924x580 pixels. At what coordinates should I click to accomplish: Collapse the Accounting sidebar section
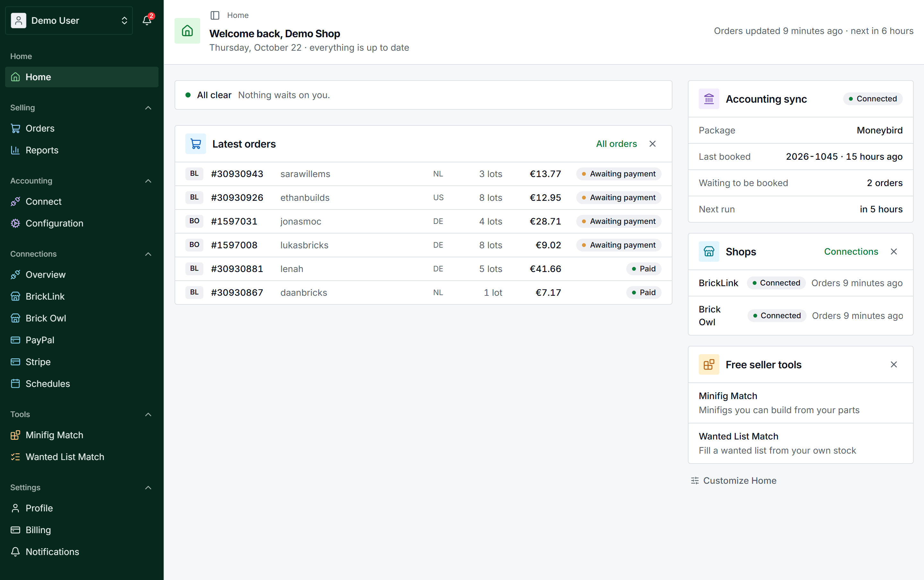coord(148,181)
